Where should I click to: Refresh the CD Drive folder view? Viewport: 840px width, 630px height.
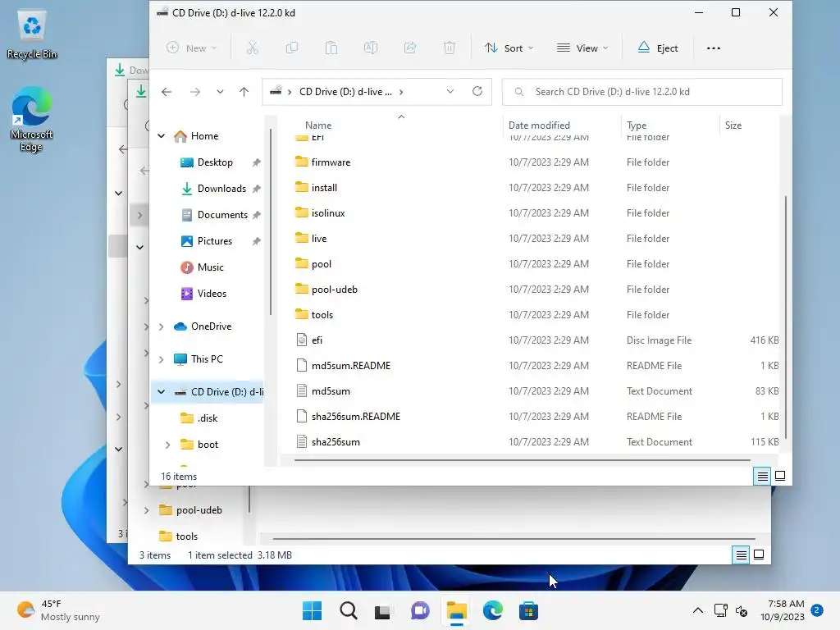(477, 91)
